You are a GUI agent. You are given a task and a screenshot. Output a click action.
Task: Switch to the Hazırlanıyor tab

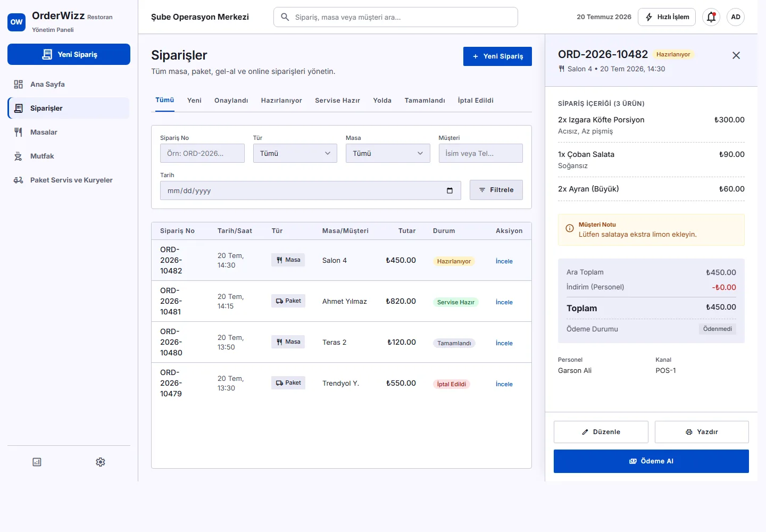(x=281, y=101)
